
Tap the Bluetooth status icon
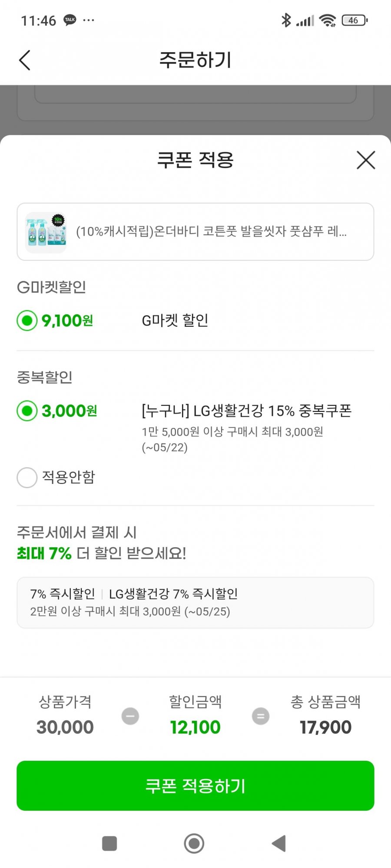(286, 20)
